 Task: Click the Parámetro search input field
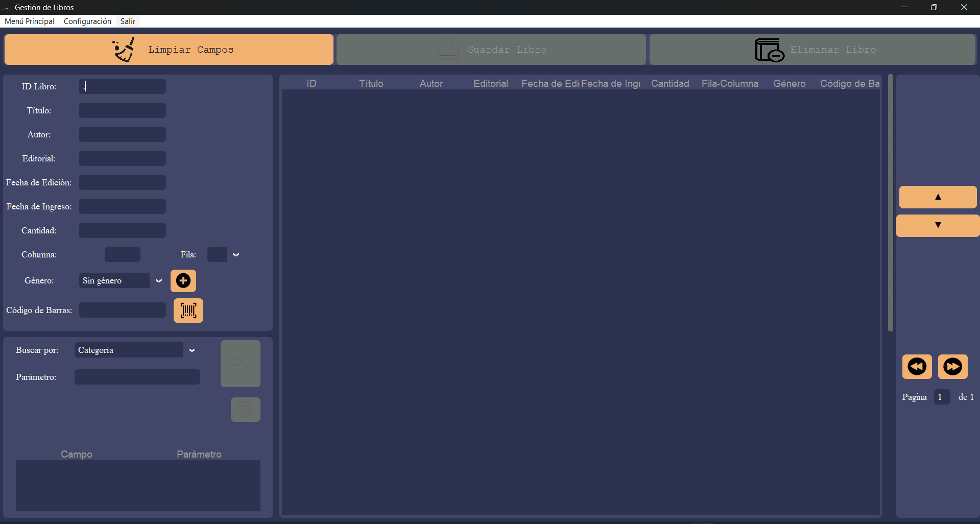(137, 377)
